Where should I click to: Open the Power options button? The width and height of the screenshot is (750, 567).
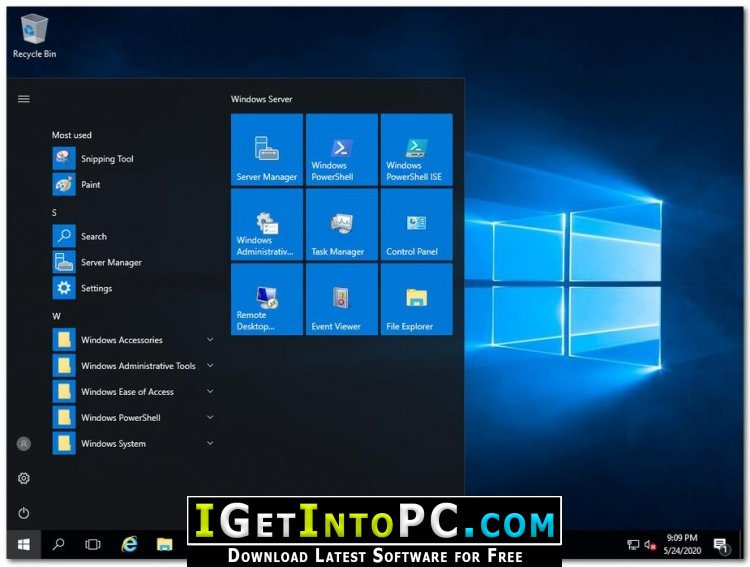click(x=23, y=513)
